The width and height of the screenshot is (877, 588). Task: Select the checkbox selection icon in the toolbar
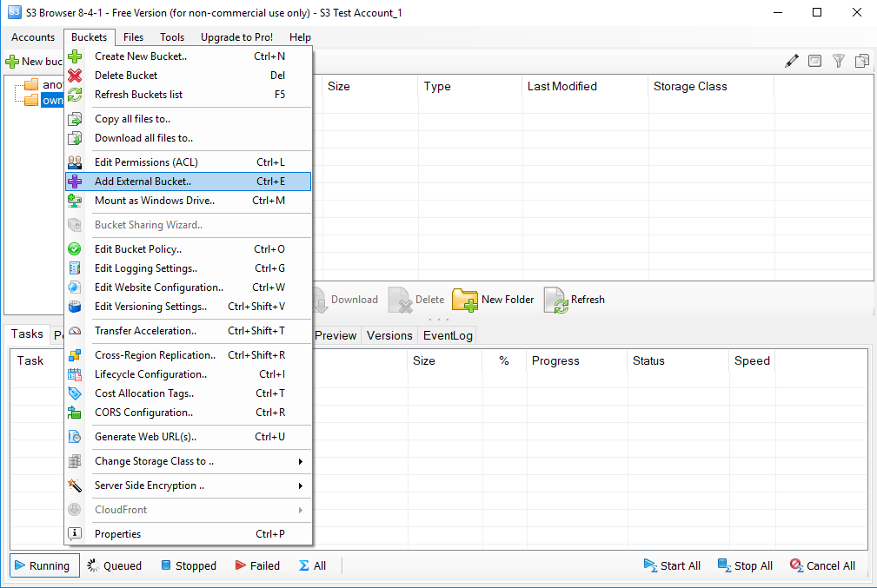point(814,61)
